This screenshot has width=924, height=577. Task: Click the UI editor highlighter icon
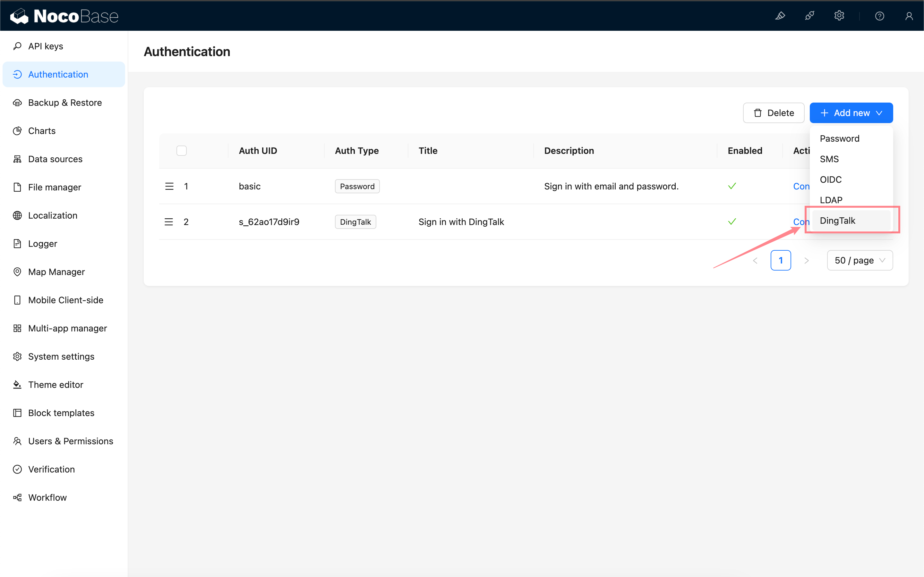[780, 16]
